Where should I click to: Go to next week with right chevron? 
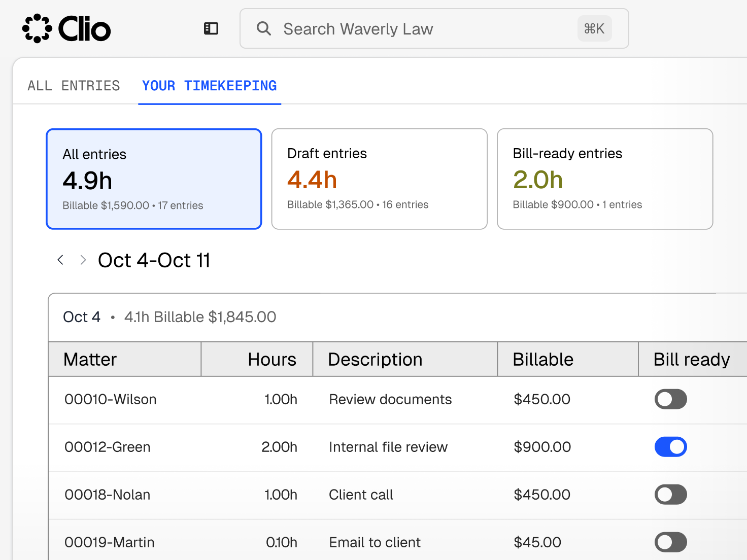click(83, 260)
